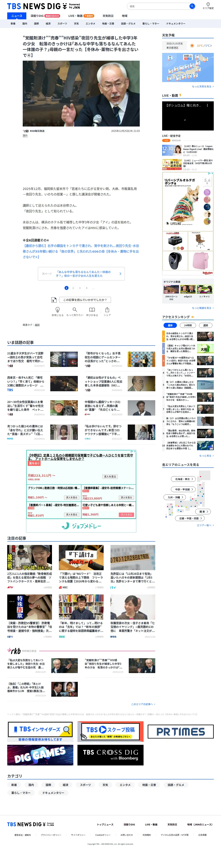The image size is (221, 868).
Task: Open スポーツ in category bar
Action: click(x=62, y=24)
